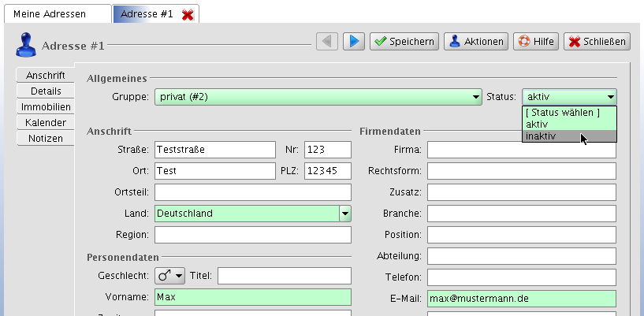
Task: Click into the Straße text field
Action: click(x=214, y=149)
